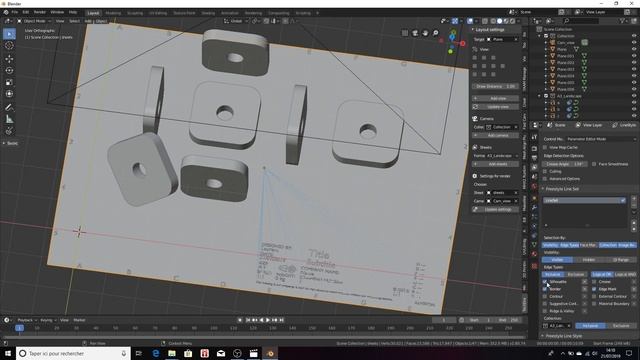640x360 pixels.
Task: Click the Play animation button
Action: (x=268, y=320)
